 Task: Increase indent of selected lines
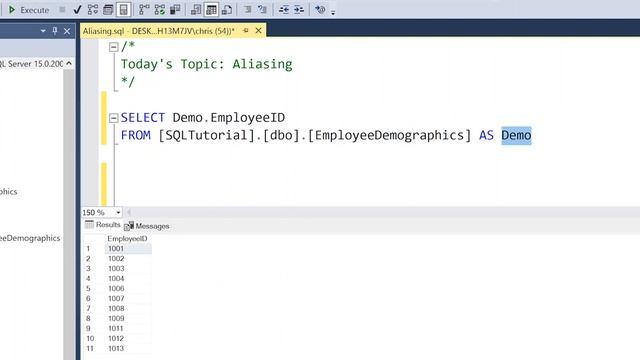pyautogui.click(x=299, y=10)
